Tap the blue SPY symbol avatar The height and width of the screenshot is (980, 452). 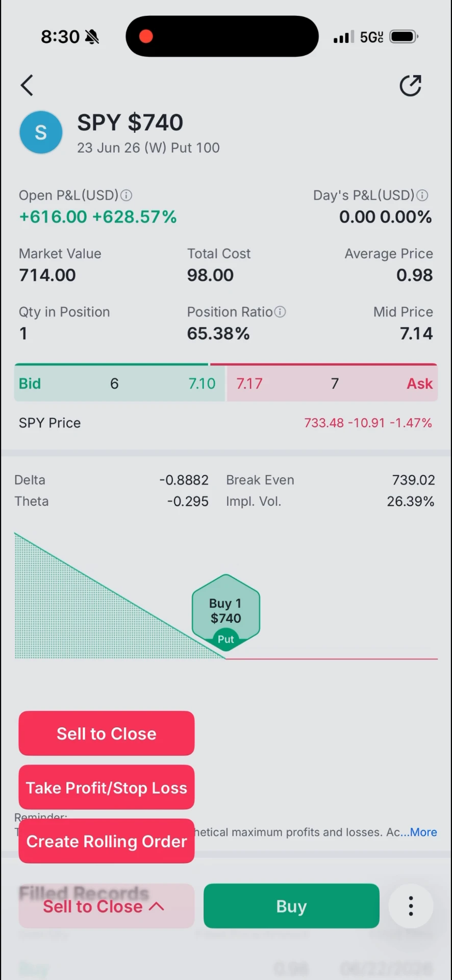(41, 132)
